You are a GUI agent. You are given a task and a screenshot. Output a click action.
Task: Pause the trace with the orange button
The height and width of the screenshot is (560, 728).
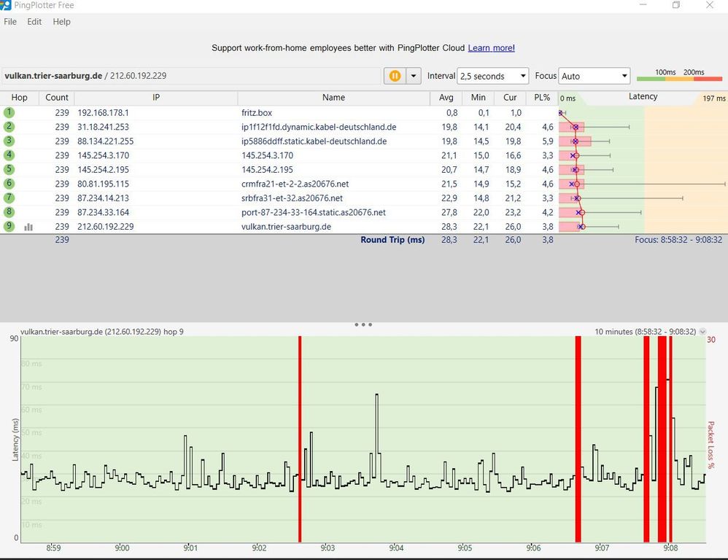click(395, 76)
